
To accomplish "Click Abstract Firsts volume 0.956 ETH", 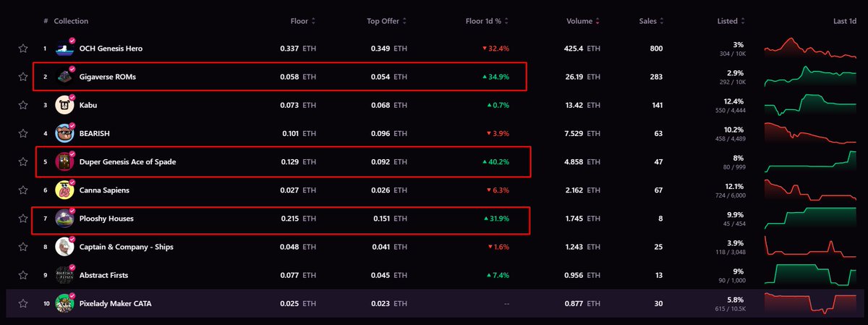I will pyautogui.click(x=583, y=276).
